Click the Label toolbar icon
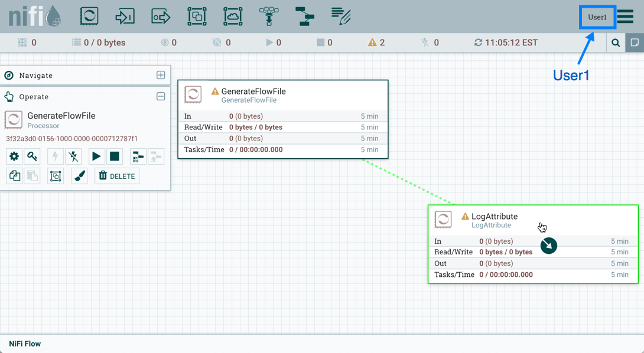Screen dimensions: 644x353 pos(341,17)
